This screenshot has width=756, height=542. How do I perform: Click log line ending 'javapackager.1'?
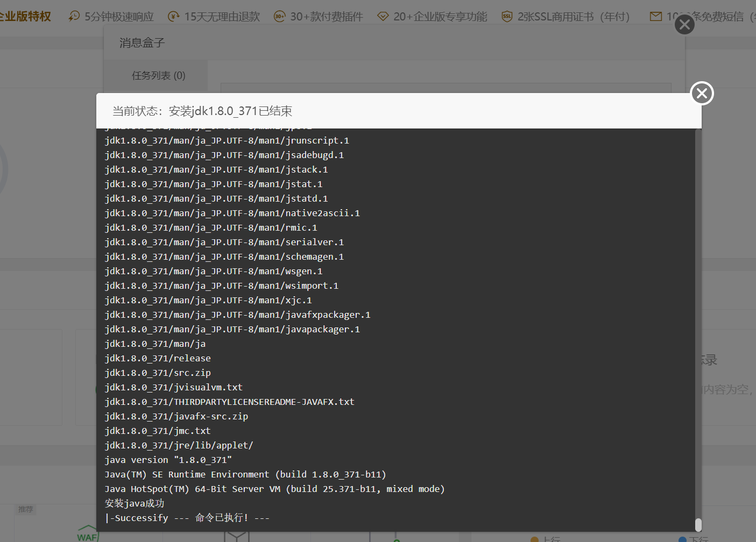click(232, 330)
